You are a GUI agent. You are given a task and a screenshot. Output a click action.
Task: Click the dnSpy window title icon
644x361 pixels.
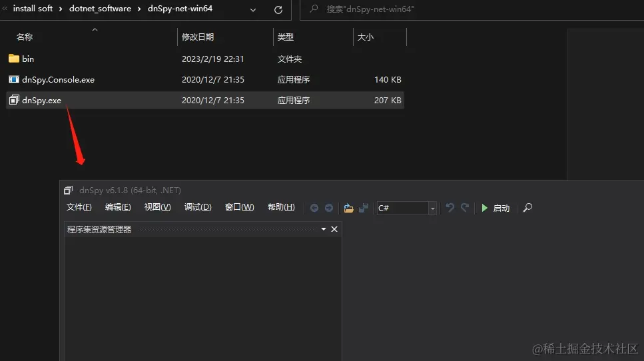(x=68, y=190)
